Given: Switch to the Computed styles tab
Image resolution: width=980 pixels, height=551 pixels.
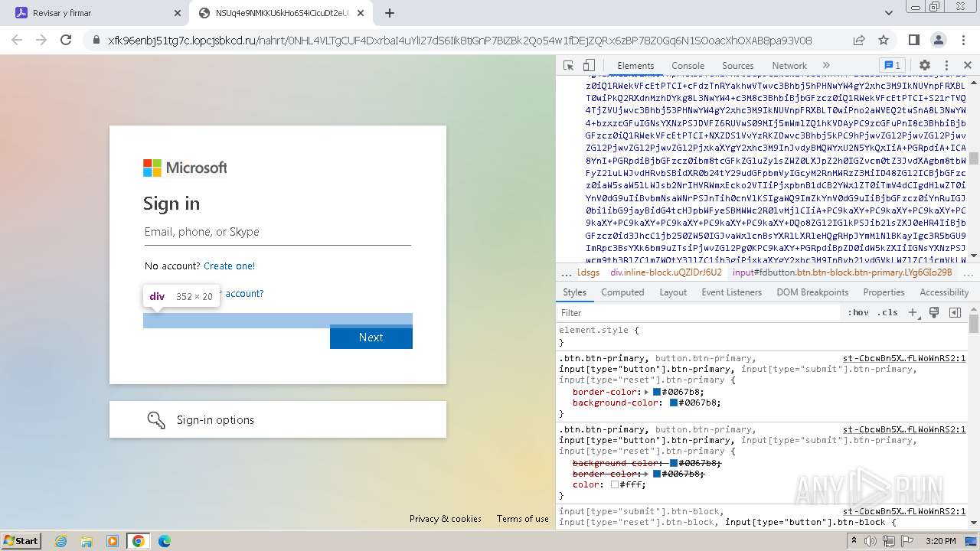Looking at the screenshot, I should 622,292.
